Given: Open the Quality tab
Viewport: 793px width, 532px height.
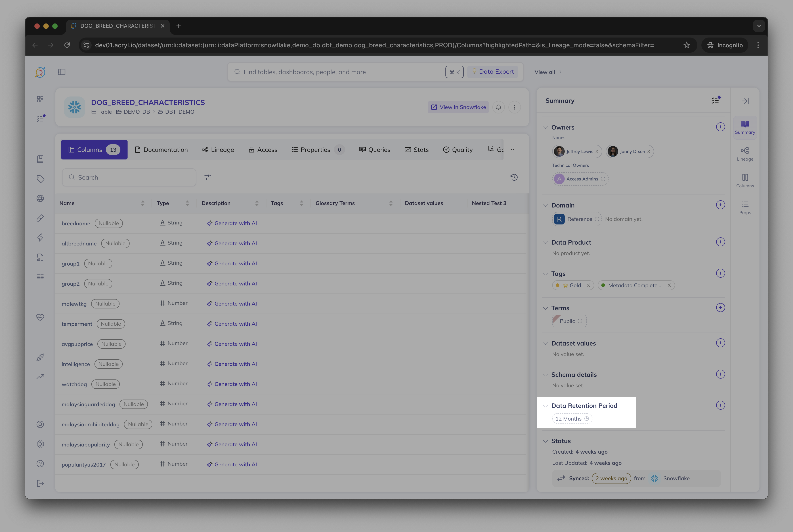Looking at the screenshot, I should click(x=458, y=150).
